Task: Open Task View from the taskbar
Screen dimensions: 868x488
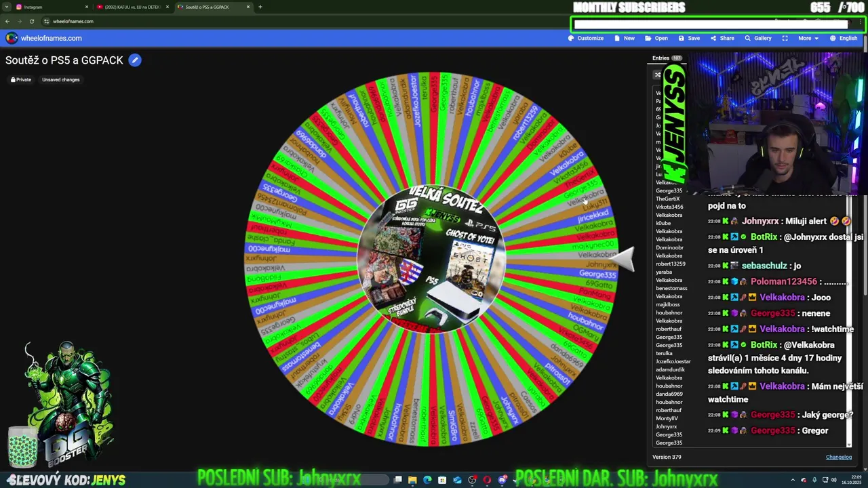Action: [397, 480]
